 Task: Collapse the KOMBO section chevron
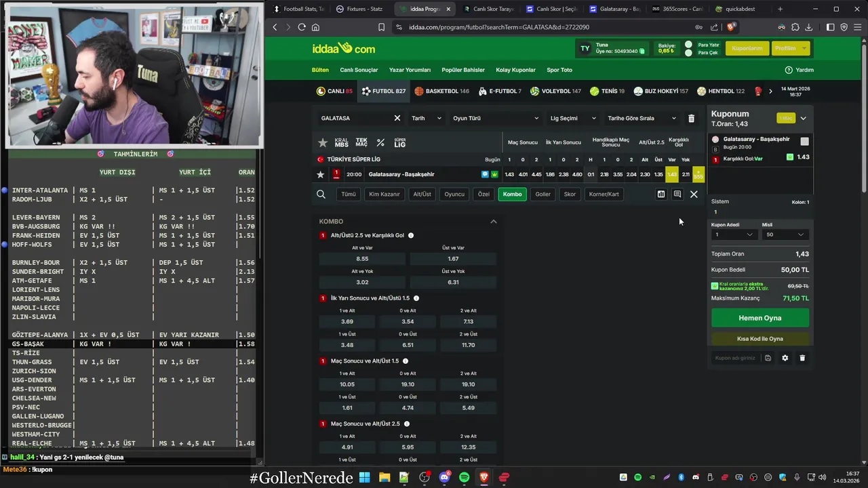(494, 222)
